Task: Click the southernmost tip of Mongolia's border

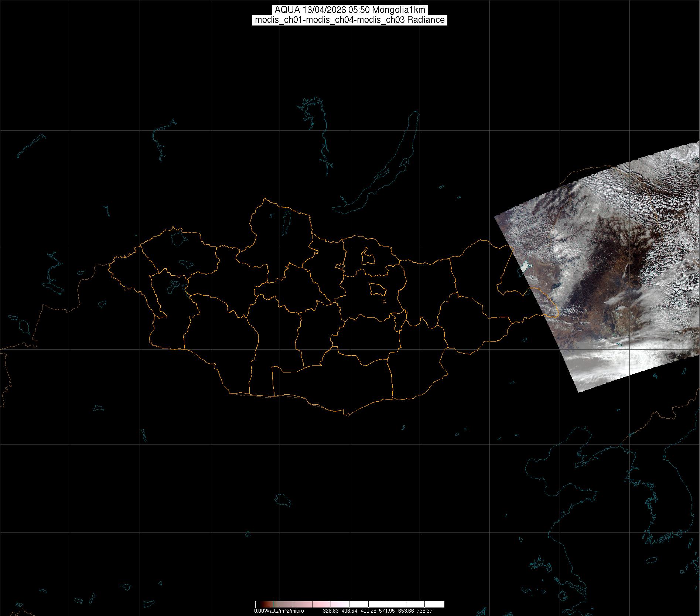Action: coord(348,415)
